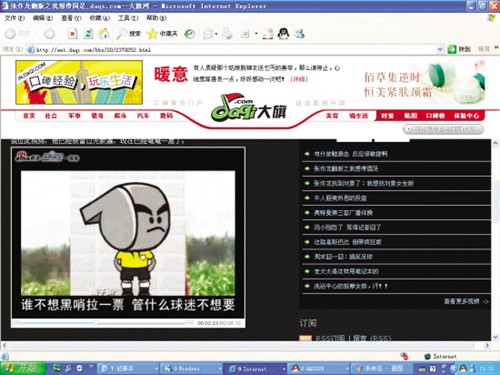Click the daqi 大旗 site logo

click(249, 107)
